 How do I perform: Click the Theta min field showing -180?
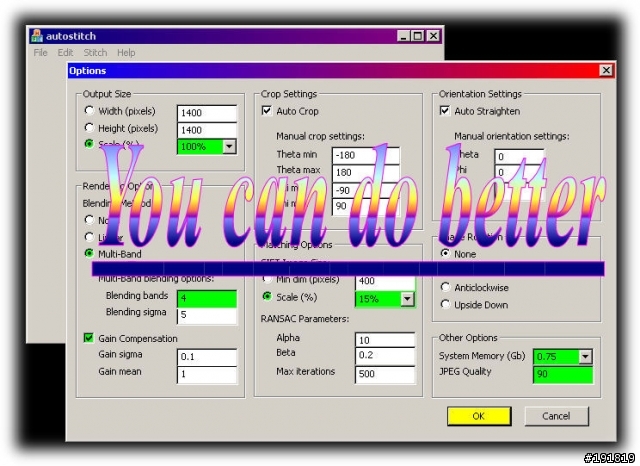(366, 155)
